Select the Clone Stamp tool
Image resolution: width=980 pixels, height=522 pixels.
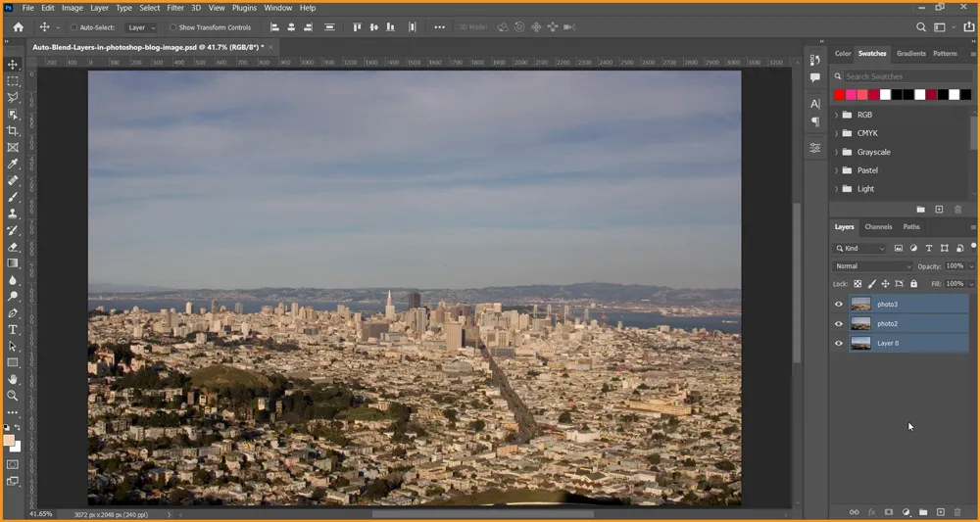click(13, 214)
